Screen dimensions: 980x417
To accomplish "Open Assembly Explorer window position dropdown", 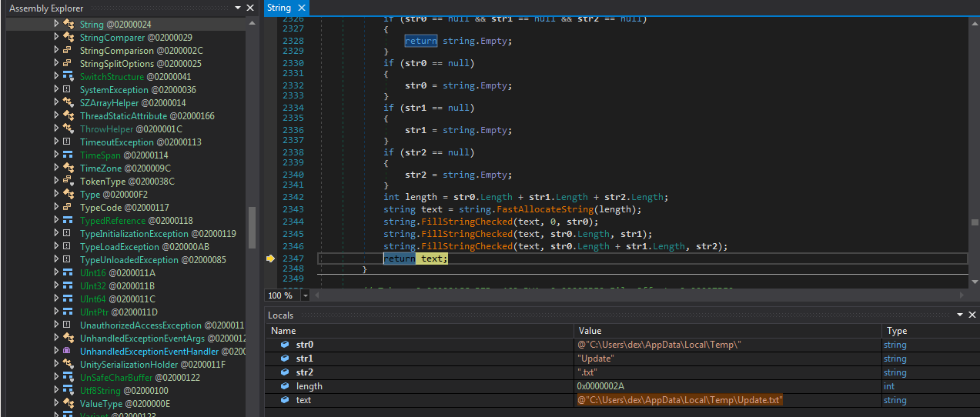I will coord(237,8).
